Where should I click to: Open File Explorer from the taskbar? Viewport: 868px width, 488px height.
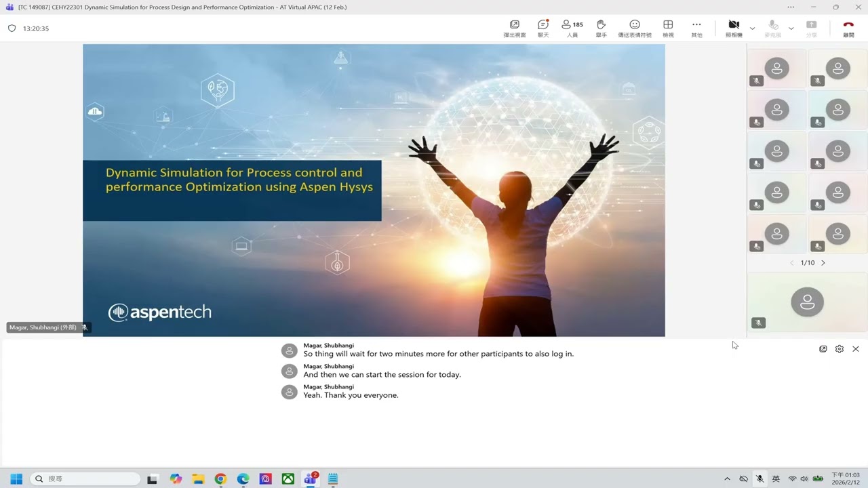point(198,479)
